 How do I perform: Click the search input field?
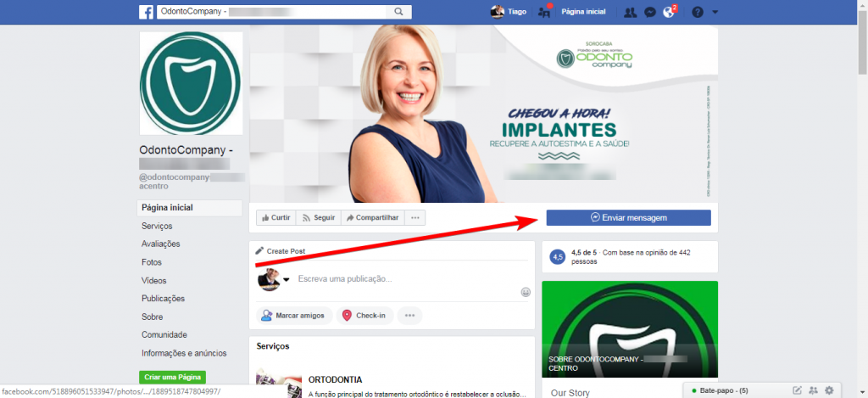pos(271,12)
